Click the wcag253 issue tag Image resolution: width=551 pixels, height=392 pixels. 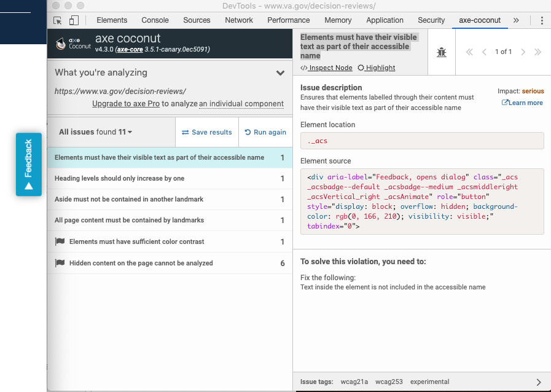tap(389, 382)
